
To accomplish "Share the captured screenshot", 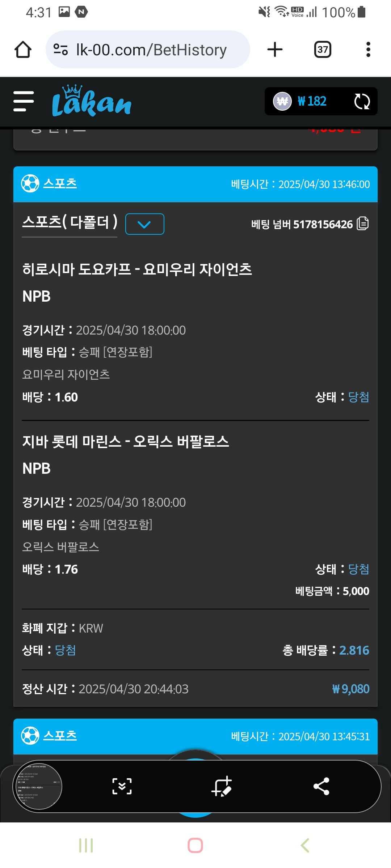I will pos(321,786).
